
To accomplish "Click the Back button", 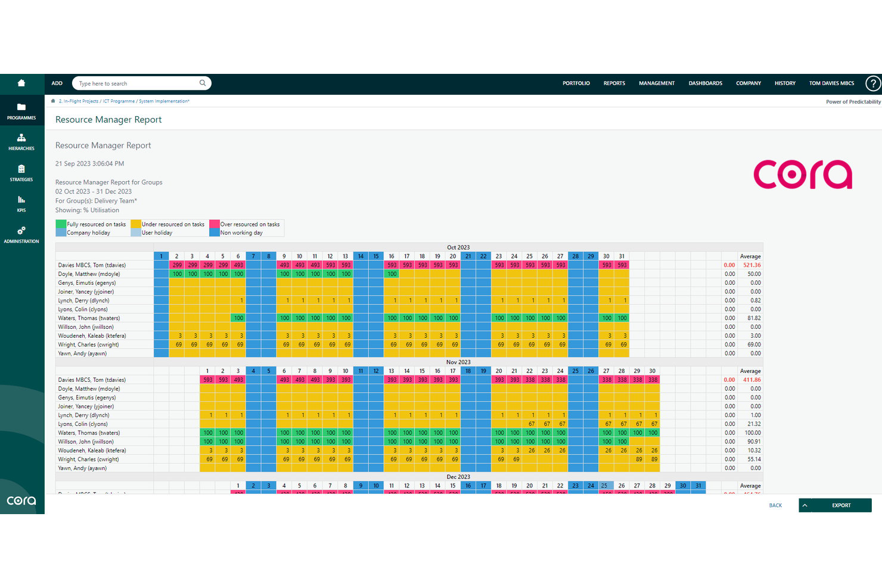I will pyautogui.click(x=775, y=505).
